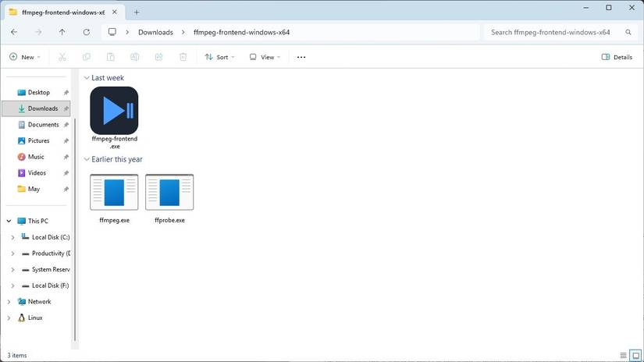Select the ffmpeg.exe file

114,199
